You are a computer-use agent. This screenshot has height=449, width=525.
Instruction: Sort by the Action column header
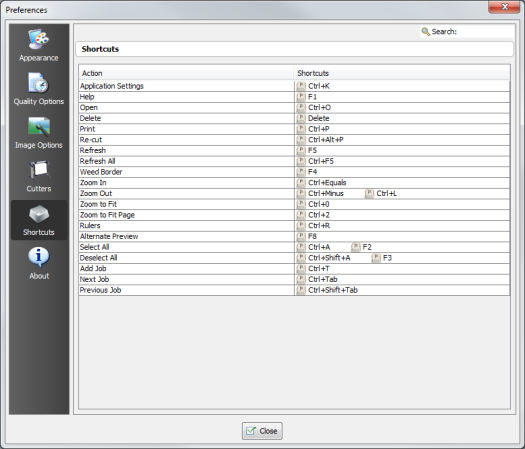coord(186,73)
